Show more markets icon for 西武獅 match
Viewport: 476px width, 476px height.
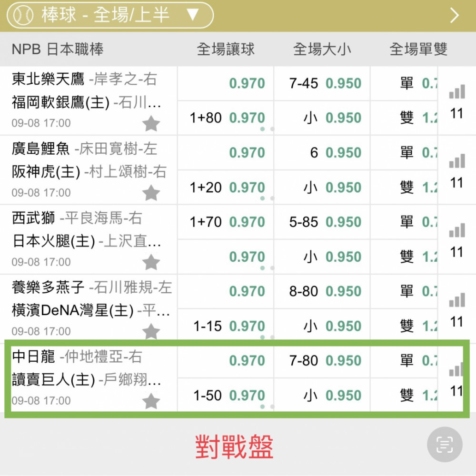(457, 230)
